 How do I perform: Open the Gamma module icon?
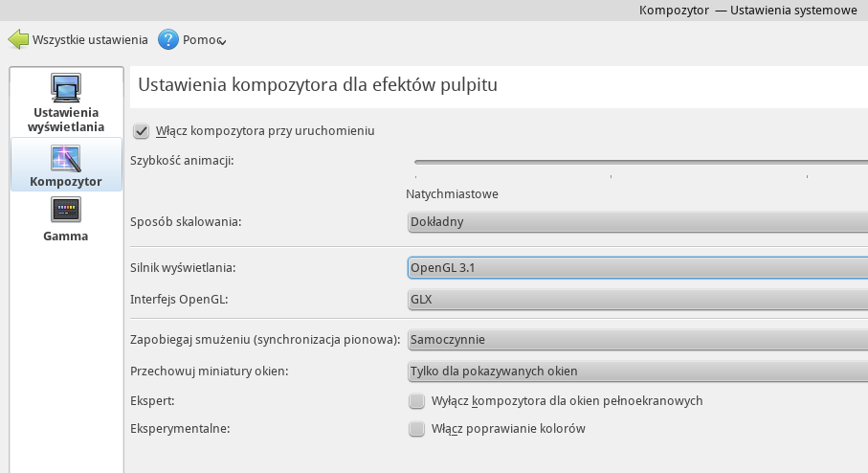pos(66,210)
